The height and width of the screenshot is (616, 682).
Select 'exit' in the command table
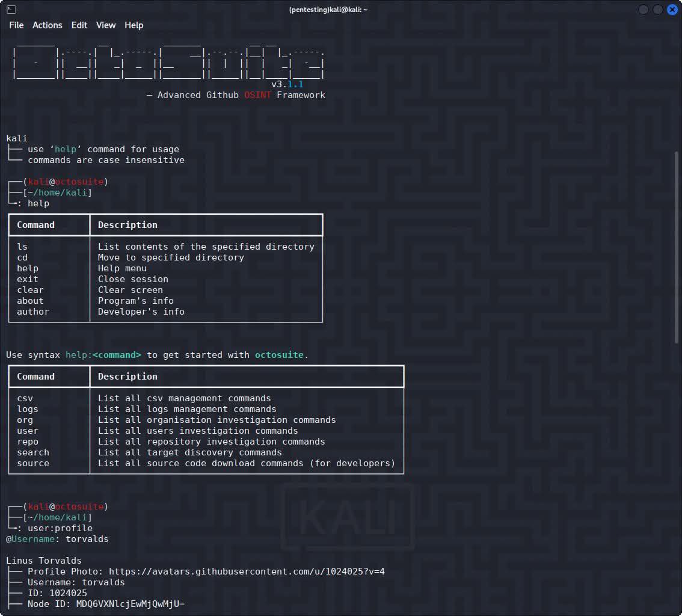click(28, 279)
